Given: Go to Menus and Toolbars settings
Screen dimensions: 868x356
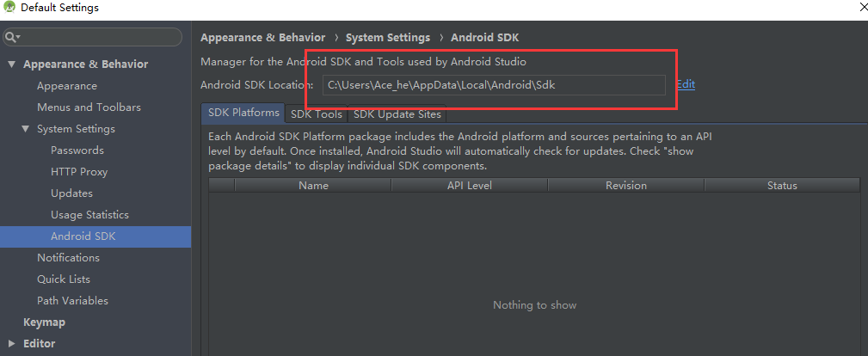Looking at the screenshot, I should (x=89, y=107).
